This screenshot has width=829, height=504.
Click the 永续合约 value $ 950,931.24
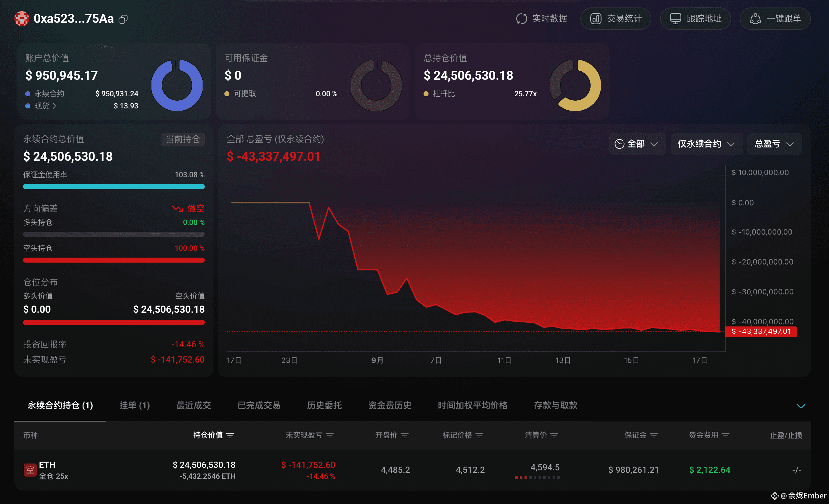117,94
